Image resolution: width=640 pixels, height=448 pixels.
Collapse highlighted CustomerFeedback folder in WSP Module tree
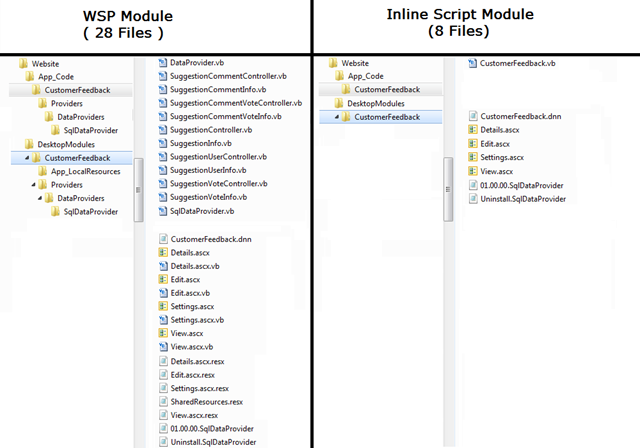pyautogui.click(x=27, y=157)
